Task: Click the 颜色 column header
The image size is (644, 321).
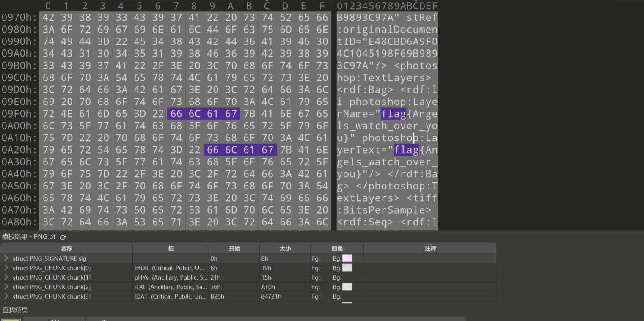Action: 337,248
